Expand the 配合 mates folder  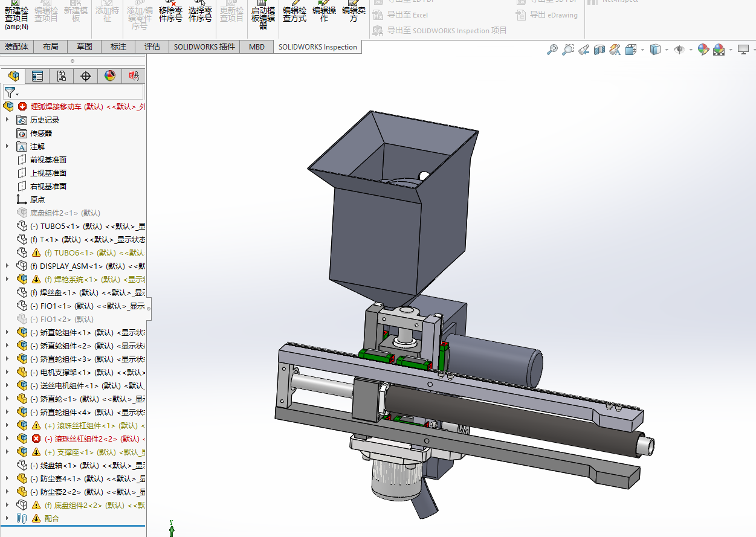point(8,518)
